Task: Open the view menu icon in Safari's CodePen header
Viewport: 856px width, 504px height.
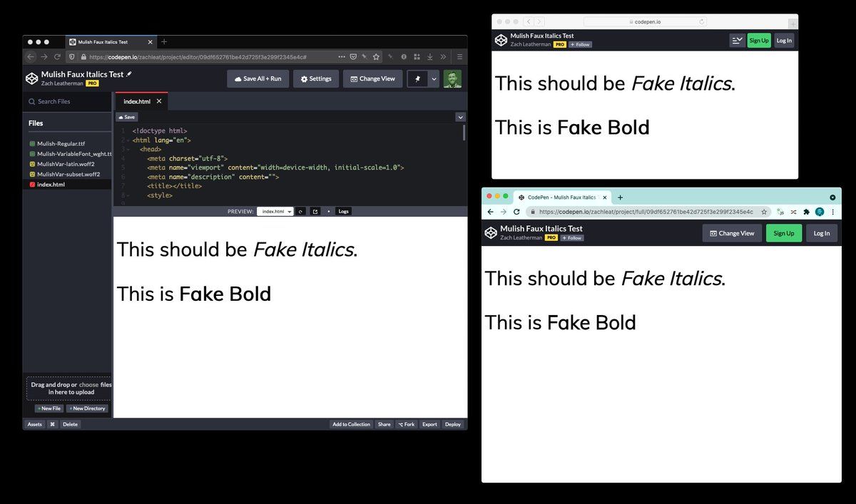Action: pos(737,41)
